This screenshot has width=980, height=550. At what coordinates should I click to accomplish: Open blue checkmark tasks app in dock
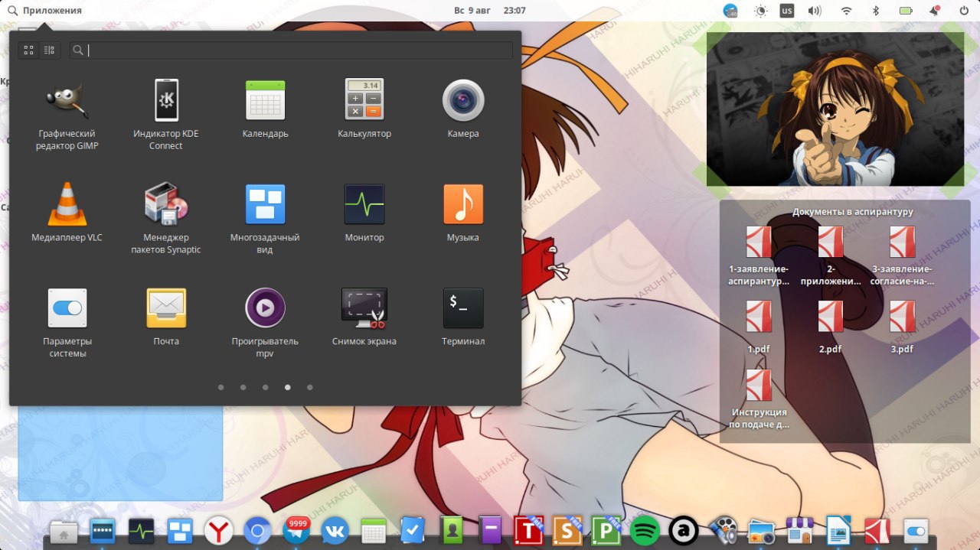point(413,529)
